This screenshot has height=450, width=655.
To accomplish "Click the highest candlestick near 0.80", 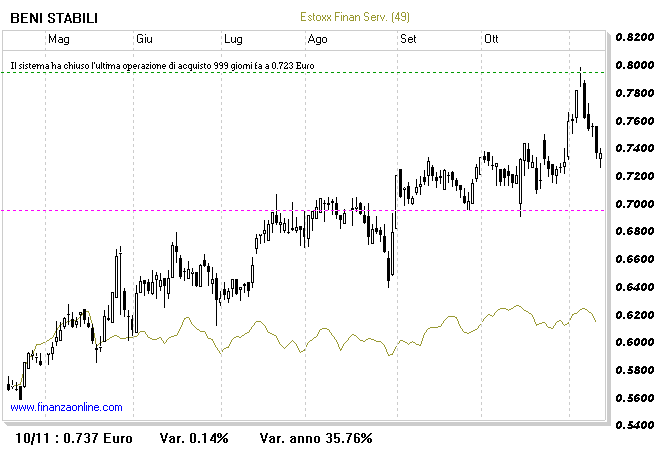I will click(x=580, y=77).
